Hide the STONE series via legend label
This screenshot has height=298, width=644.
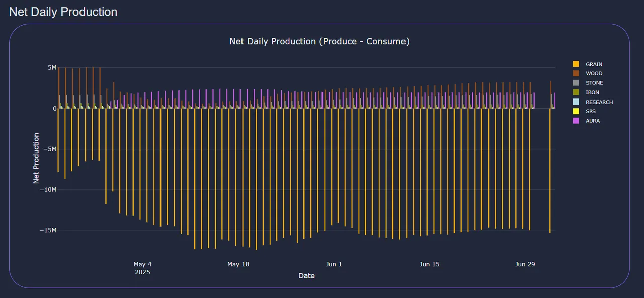tap(594, 83)
